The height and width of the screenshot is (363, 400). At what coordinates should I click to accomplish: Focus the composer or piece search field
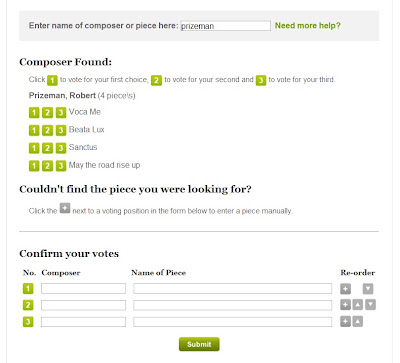coord(225,26)
